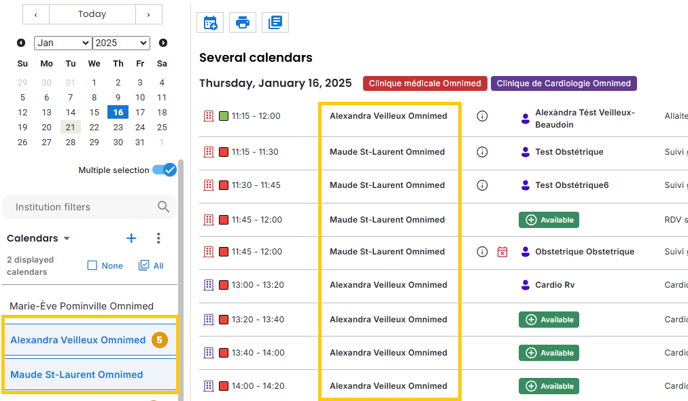Click the 11:30 - 11:45 time slot text
The height and width of the screenshot is (401, 688).
coord(256,185)
